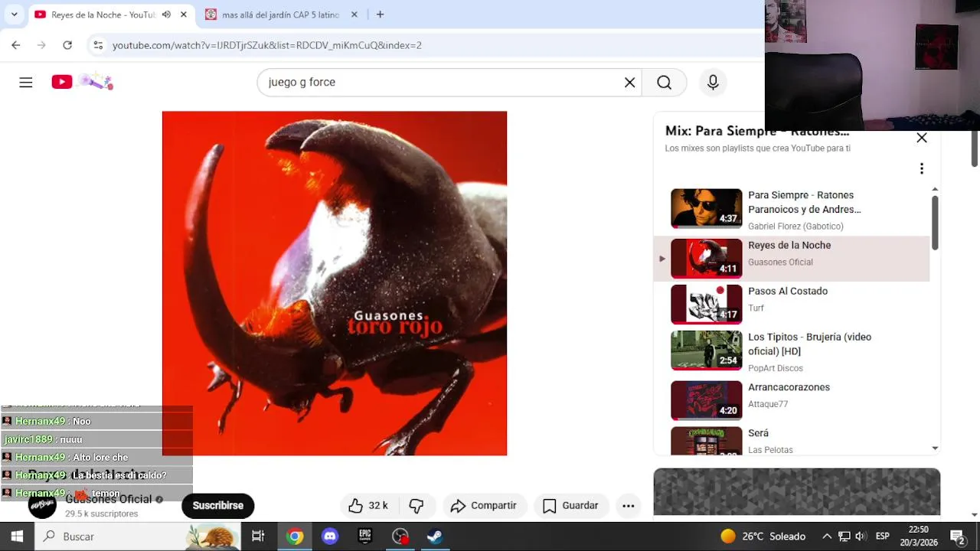View site information icon in address bar

tap(98, 45)
